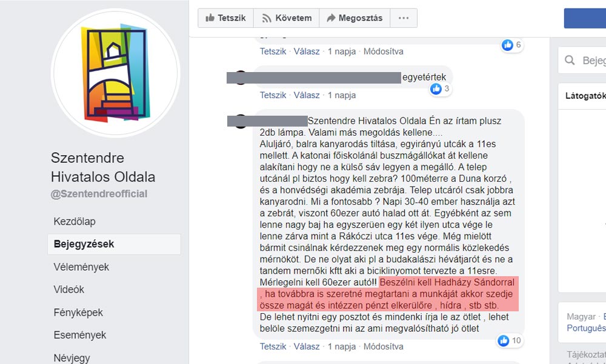Image resolution: width=606 pixels, height=364 pixels.
Task: Click the Szentendre page profile logo
Action: click(x=115, y=73)
